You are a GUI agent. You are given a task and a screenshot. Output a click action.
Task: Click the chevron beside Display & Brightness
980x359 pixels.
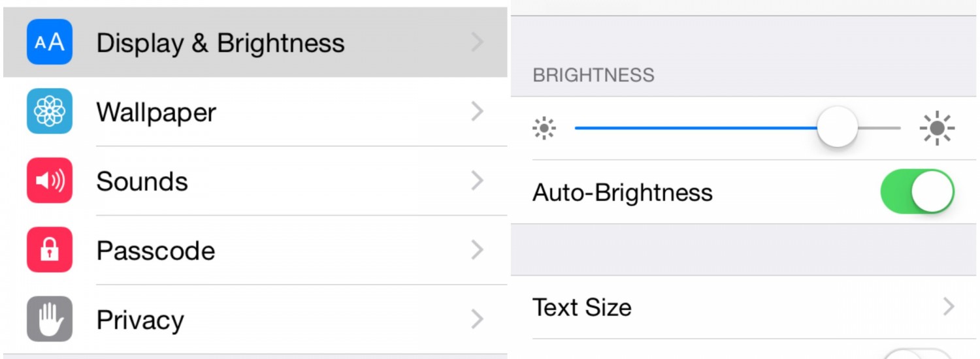point(478,42)
